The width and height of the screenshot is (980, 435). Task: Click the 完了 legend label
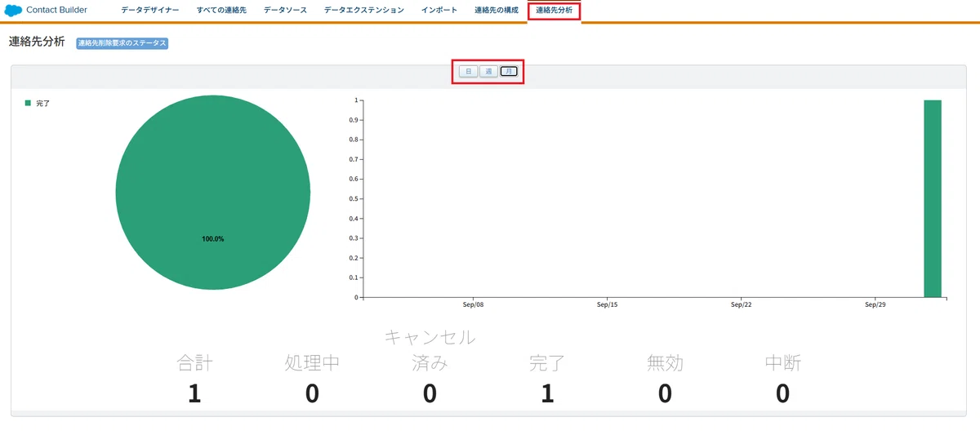43,104
